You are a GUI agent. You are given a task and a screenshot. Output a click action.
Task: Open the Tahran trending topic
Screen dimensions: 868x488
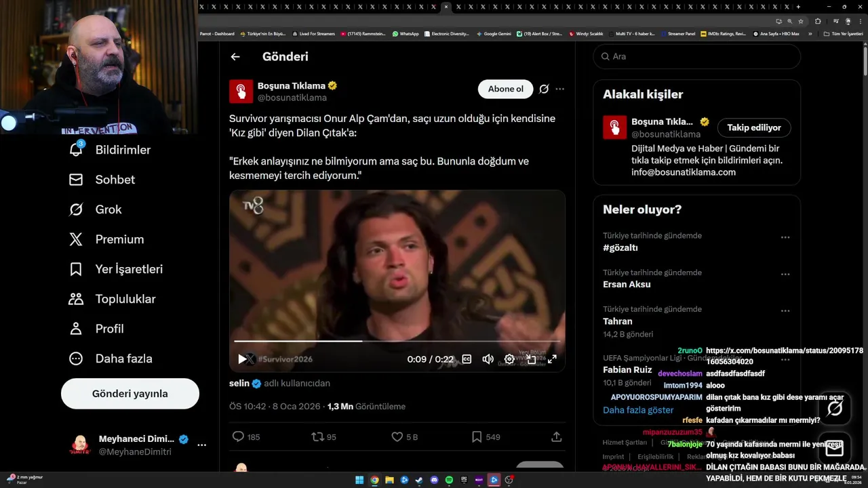tap(618, 321)
